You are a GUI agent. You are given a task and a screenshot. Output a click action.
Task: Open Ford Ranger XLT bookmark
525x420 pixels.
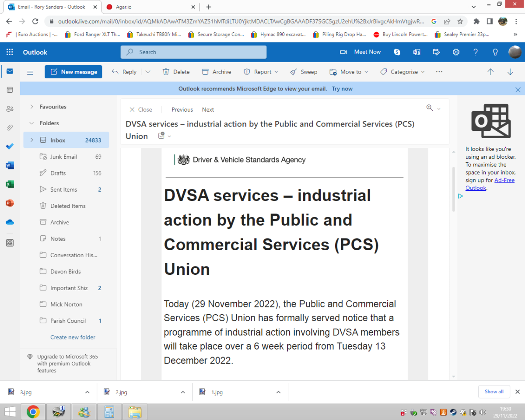[x=92, y=35]
